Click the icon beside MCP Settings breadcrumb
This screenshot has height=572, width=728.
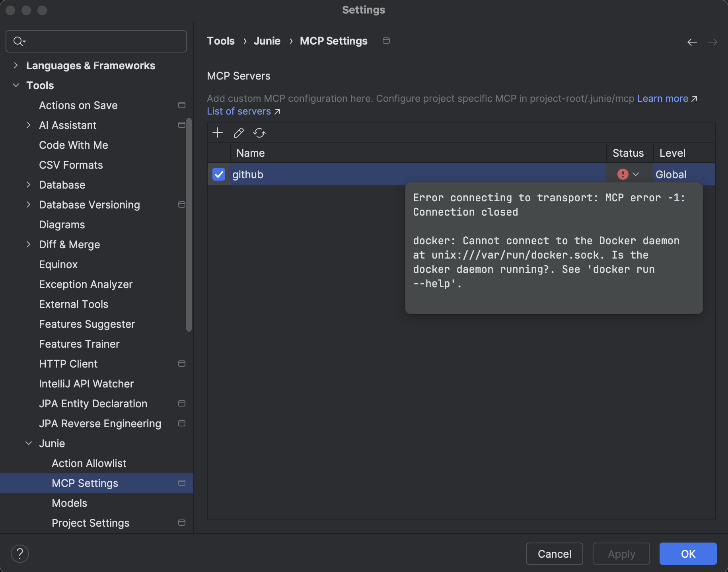pos(385,41)
